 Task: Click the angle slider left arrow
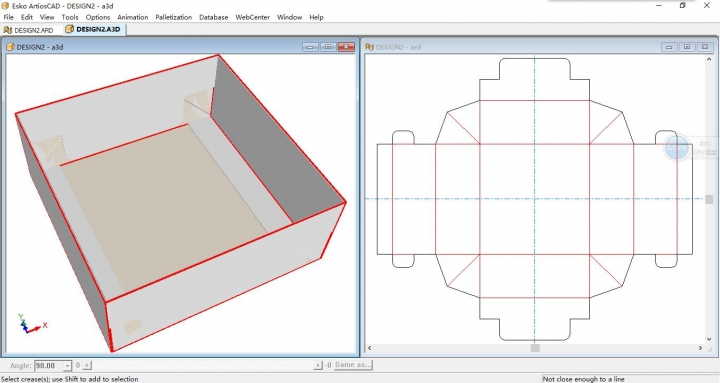[x=87, y=366]
